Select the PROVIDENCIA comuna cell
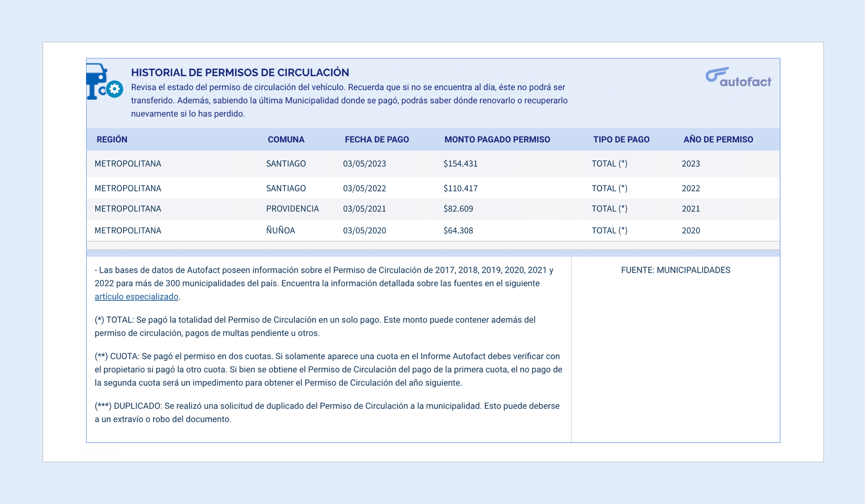 coord(292,209)
